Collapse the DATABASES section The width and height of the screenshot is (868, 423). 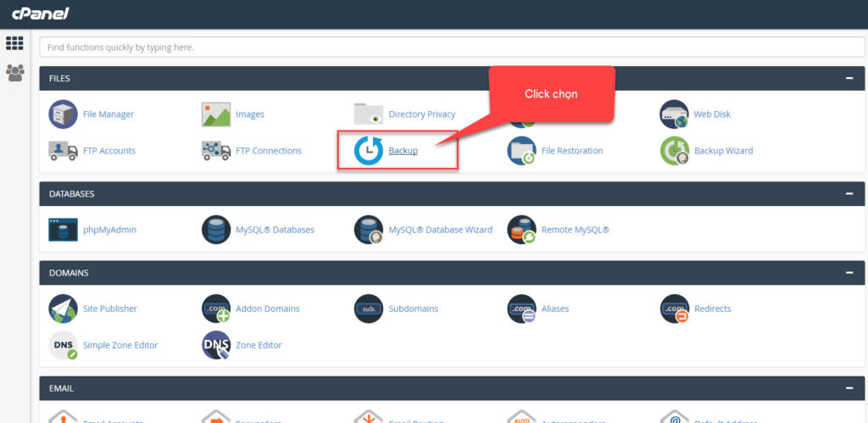coord(849,194)
